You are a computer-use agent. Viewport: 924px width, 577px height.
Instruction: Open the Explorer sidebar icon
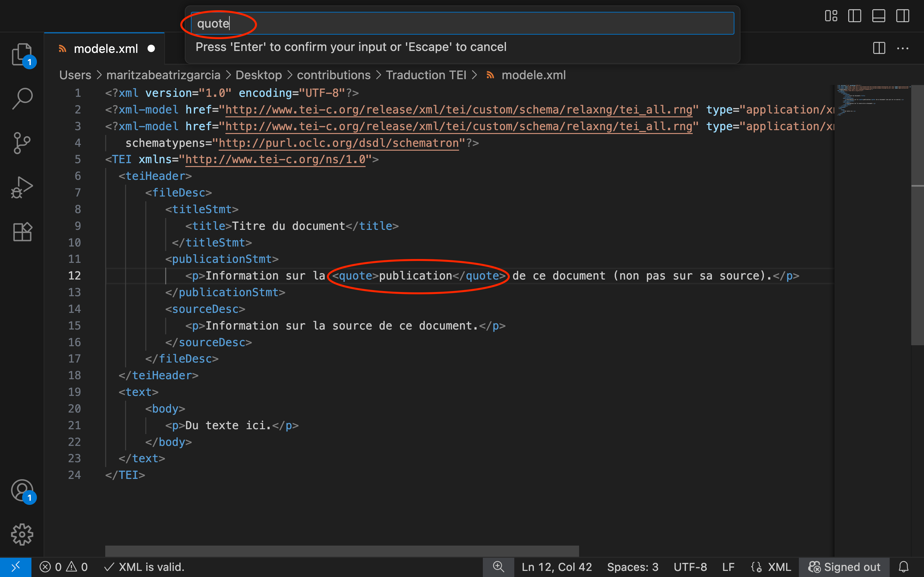click(22, 54)
